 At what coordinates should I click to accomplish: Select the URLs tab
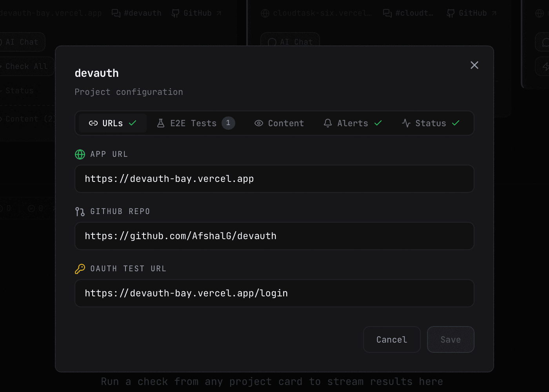[113, 123]
